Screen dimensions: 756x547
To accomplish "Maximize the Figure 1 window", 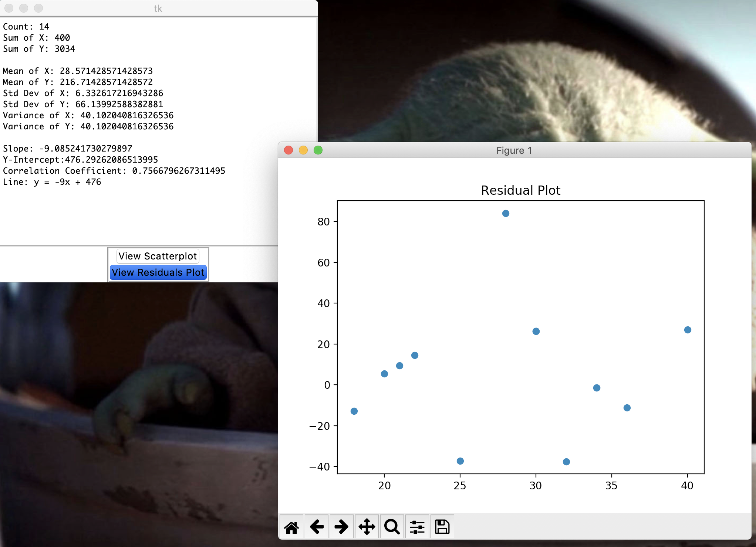I will tap(318, 150).
